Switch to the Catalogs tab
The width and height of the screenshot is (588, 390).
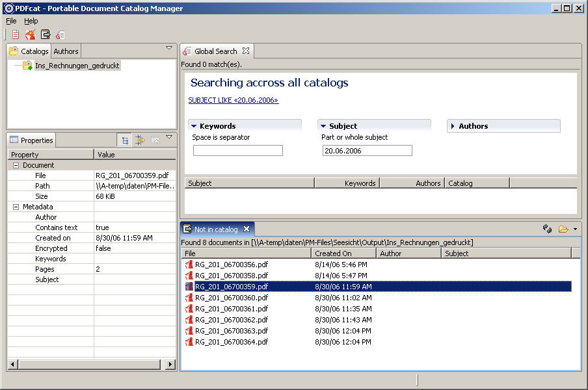click(29, 51)
